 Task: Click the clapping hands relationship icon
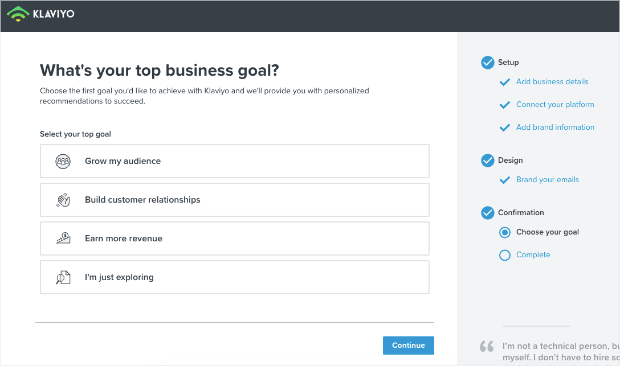click(x=63, y=200)
